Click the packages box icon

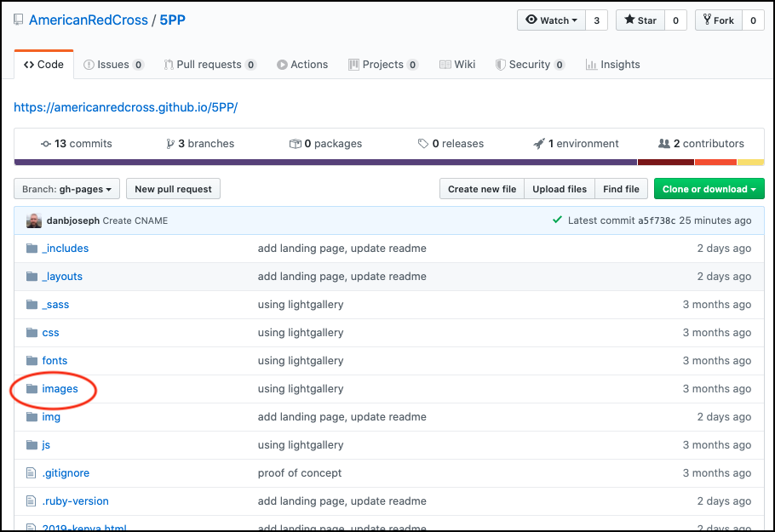pos(295,144)
